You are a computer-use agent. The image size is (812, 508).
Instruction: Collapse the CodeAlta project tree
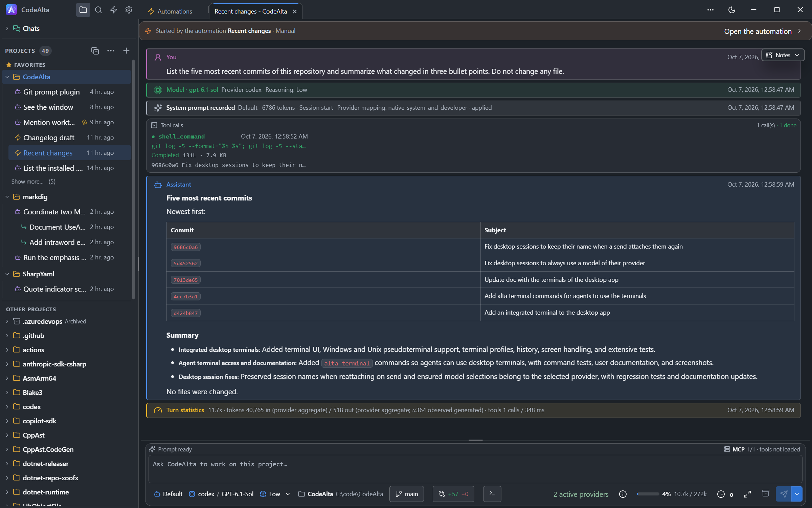pos(7,77)
